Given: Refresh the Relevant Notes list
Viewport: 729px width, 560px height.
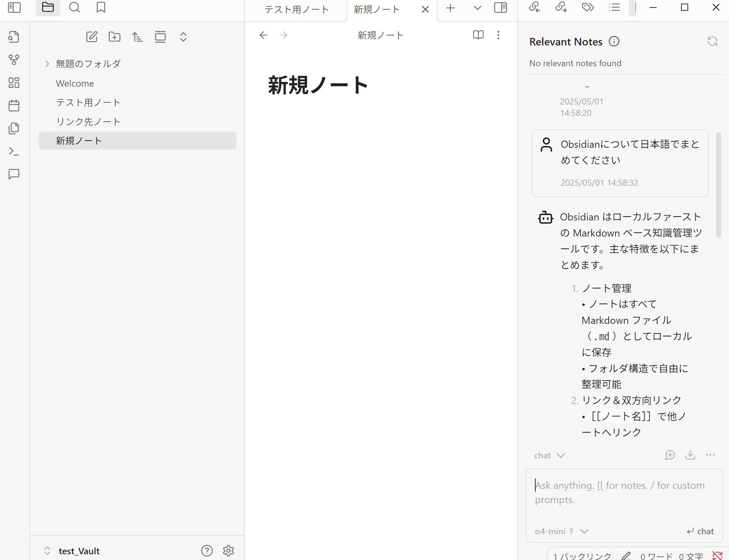Looking at the screenshot, I should click(x=713, y=42).
